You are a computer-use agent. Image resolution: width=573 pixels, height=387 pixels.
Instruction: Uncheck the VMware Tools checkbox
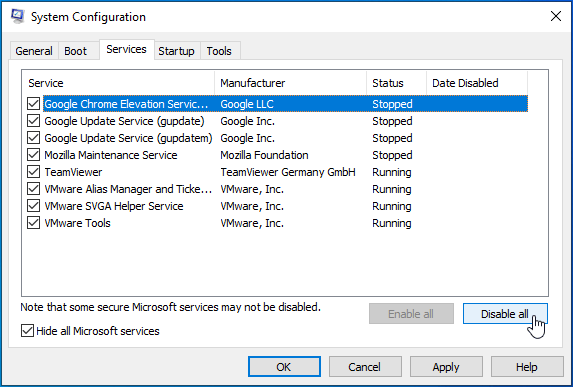[34, 223]
